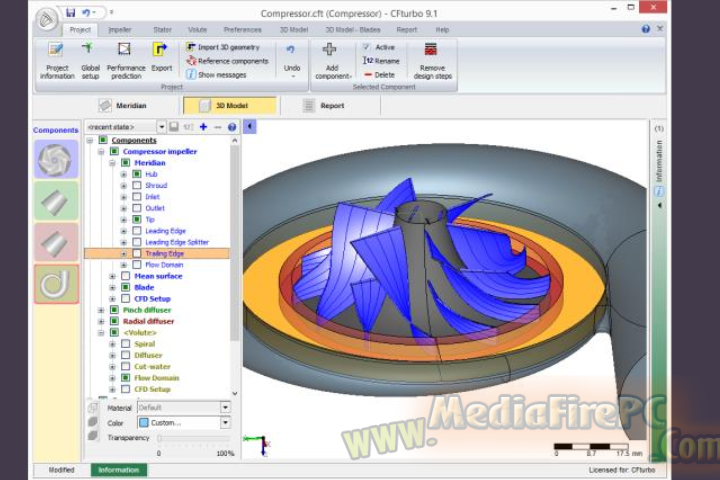Enable the Trailing Edge checkbox
720x480 pixels.
tap(137, 253)
